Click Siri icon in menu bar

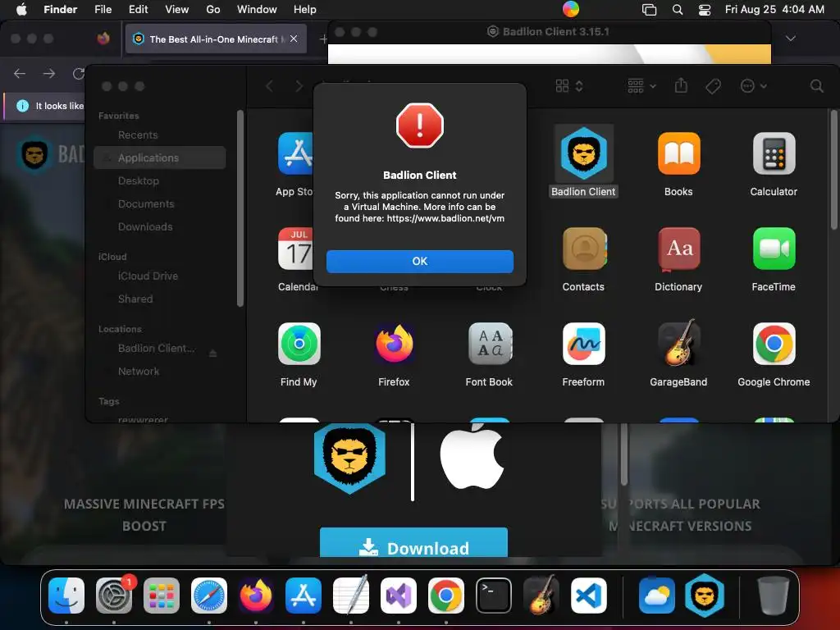pyautogui.click(x=571, y=9)
